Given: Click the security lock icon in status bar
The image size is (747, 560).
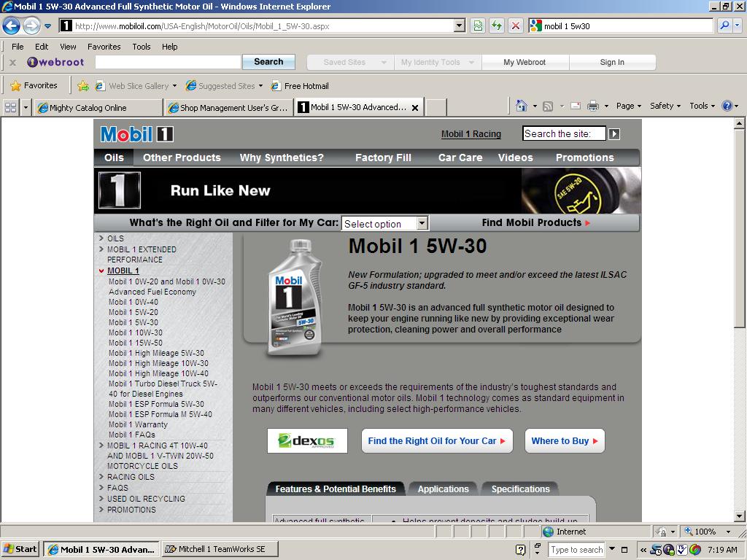Looking at the screenshot, I should [661, 532].
